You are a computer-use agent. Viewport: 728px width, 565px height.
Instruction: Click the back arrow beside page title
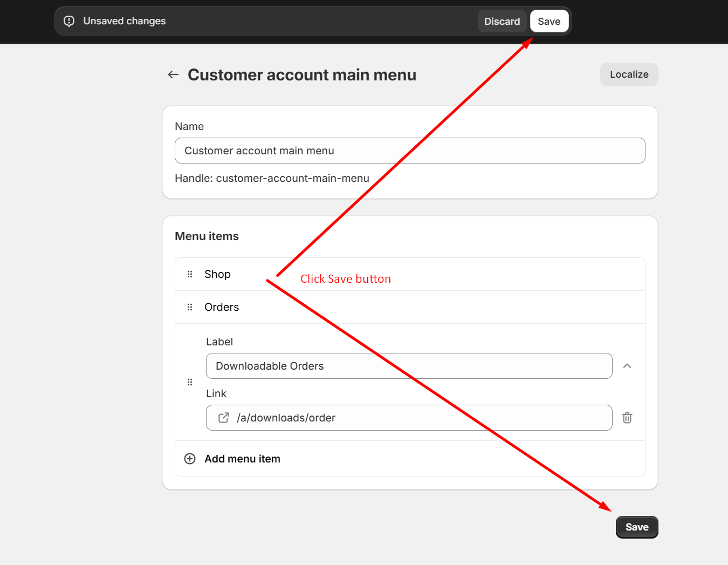[x=173, y=74]
